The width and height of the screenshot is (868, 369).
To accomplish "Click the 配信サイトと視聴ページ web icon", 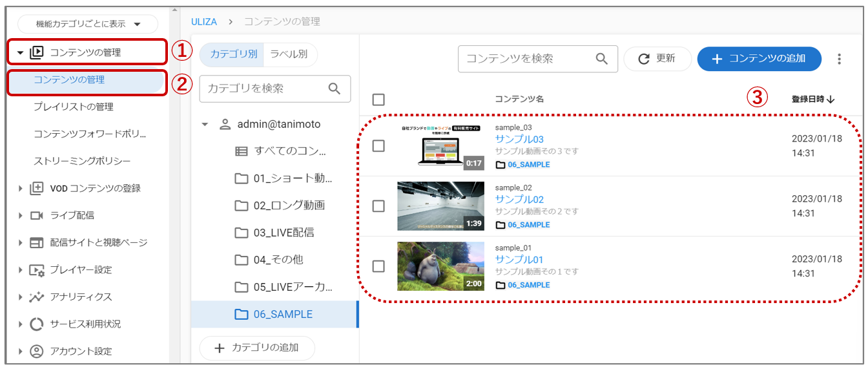I will pos(37,242).
